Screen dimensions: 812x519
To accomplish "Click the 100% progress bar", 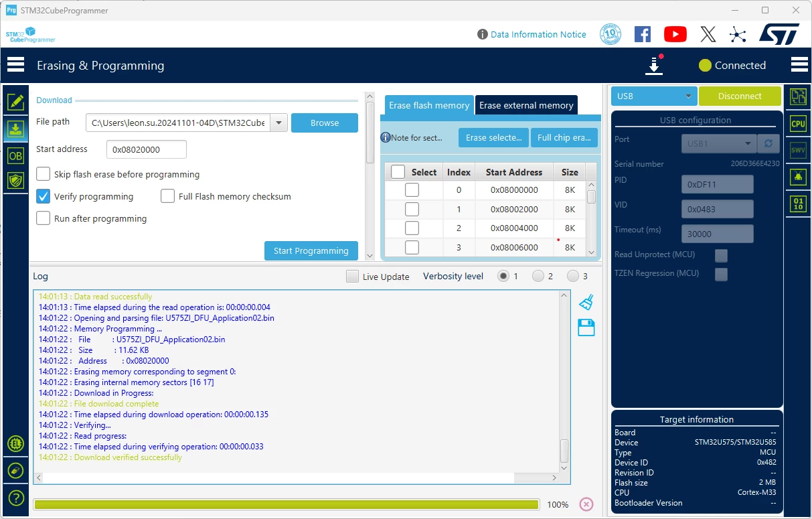I will point(287,504).
